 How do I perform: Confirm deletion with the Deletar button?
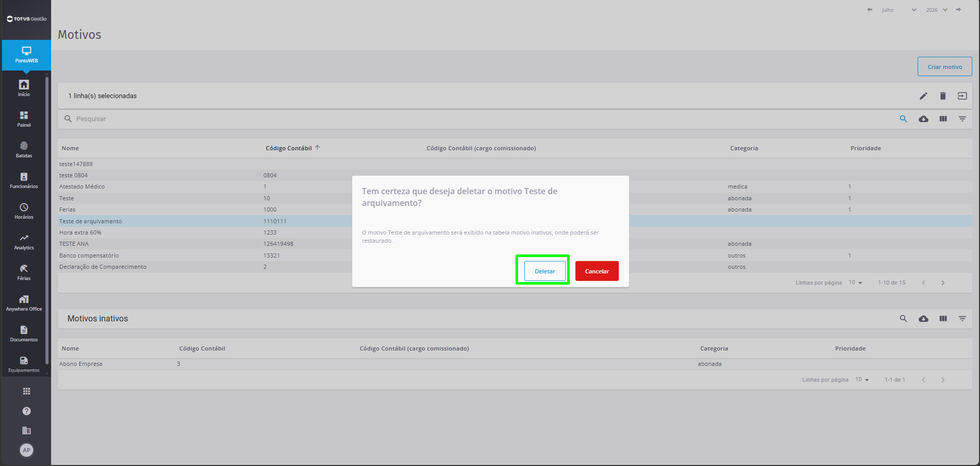(x=545, y=271)
